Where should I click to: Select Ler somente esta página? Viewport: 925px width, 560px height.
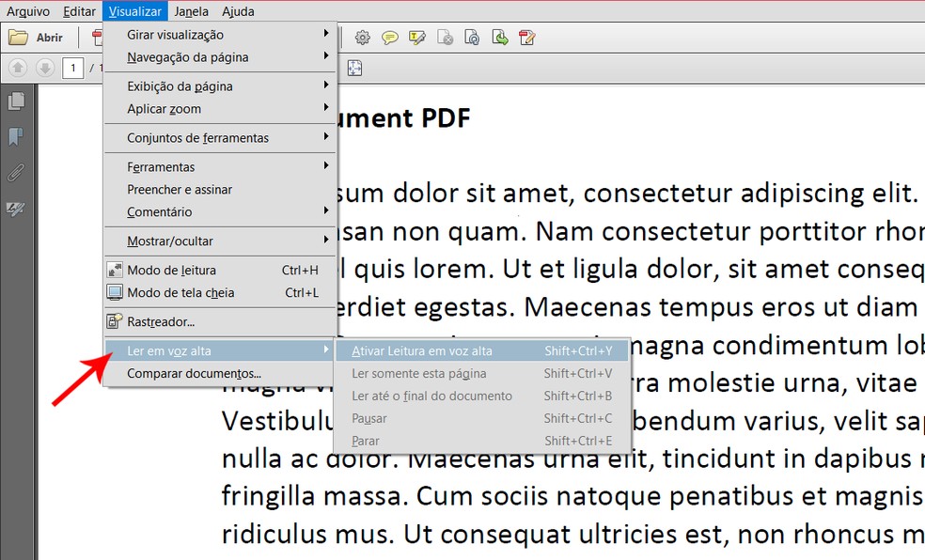(482, 373)
